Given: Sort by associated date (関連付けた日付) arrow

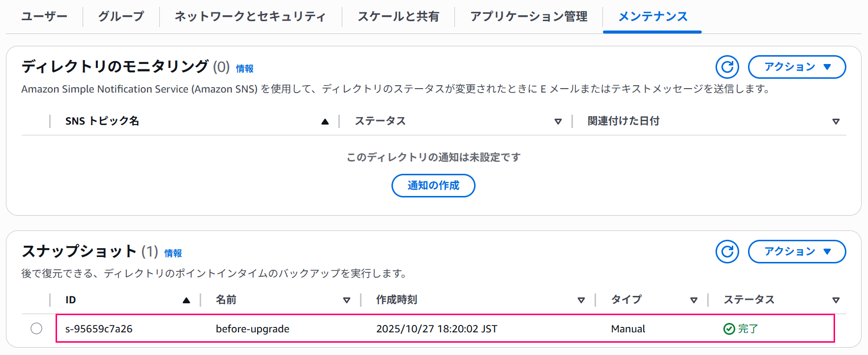Looking at the screenshot, I should pos(836,122).
